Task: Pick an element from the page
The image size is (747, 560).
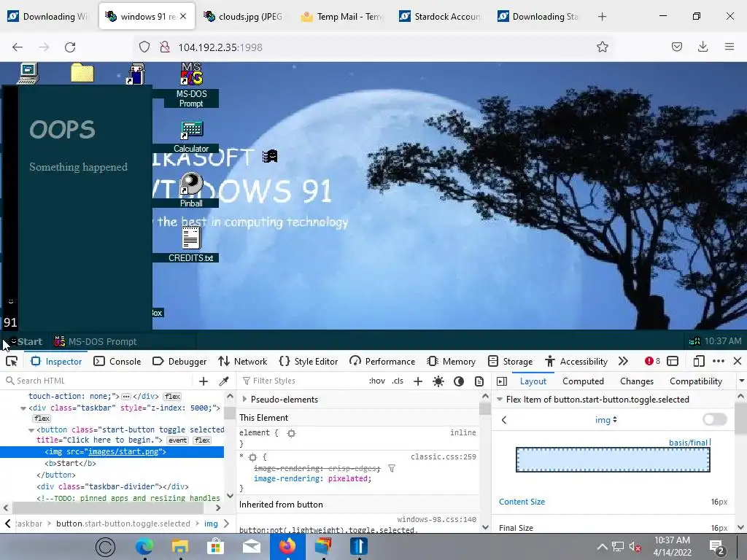Action: 12,362
